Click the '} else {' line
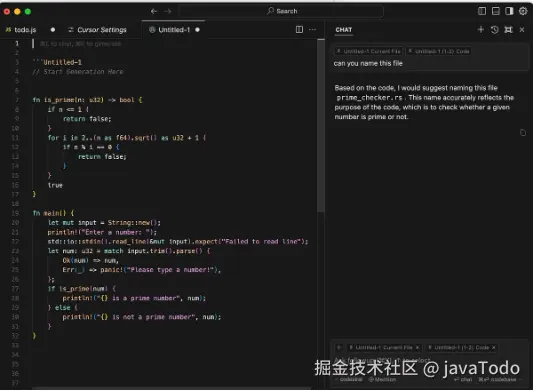Viewport: 533px width, 391px height. [63, 308]
